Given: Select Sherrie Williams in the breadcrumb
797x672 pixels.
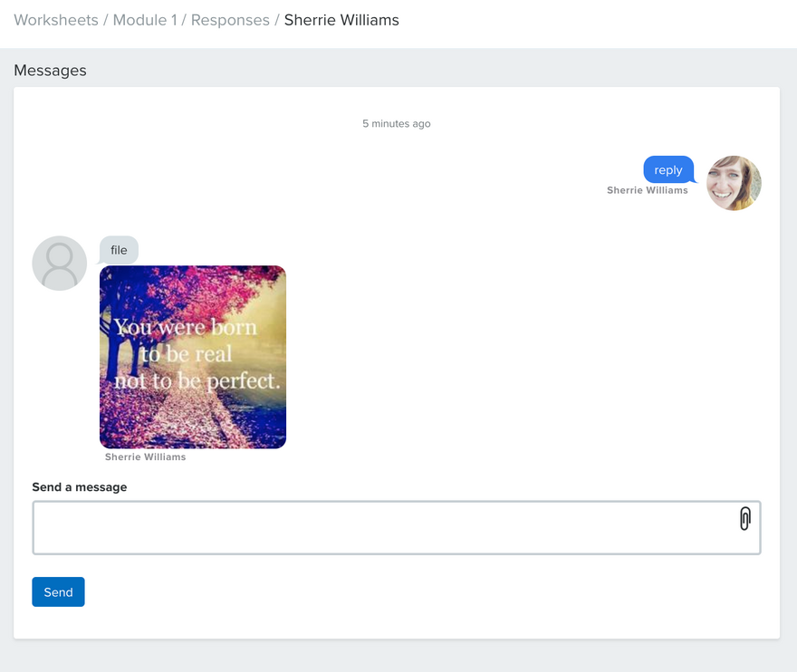Looking at the screenshot, I should click(341, 20).
